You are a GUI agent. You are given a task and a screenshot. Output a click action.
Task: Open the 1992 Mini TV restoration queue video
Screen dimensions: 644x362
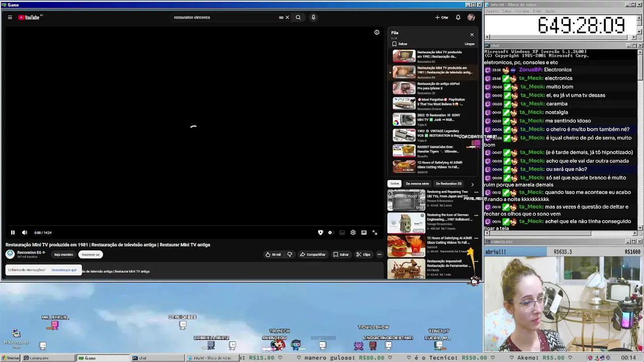(x=434, y=56)
